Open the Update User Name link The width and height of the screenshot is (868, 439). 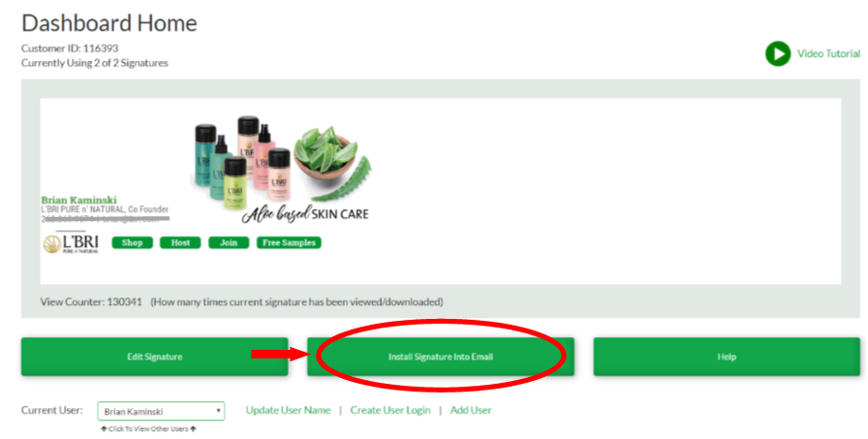tap(288, 410)
